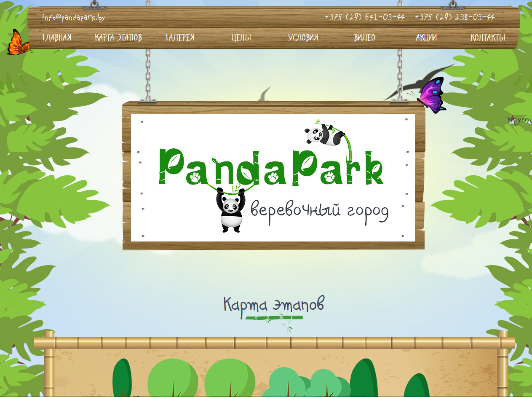The height and width of the screenshot is (397, 532).
Task: Open the ГАЛЕРЕЯ page
Action: pos(180,38)
